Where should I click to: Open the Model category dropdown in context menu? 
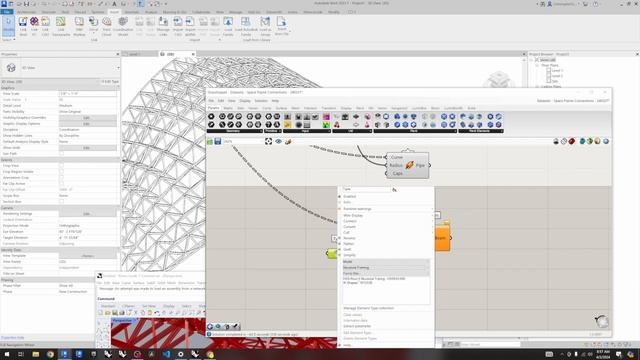click(386, 262)
